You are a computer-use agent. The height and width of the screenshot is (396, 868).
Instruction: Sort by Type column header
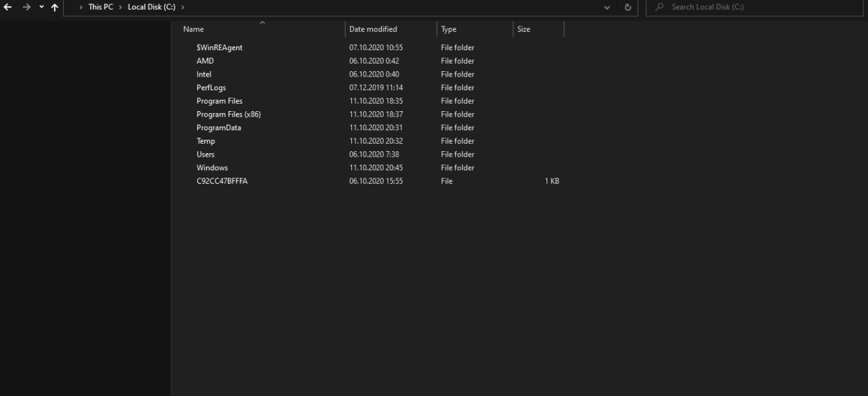[x=449, y=29]
